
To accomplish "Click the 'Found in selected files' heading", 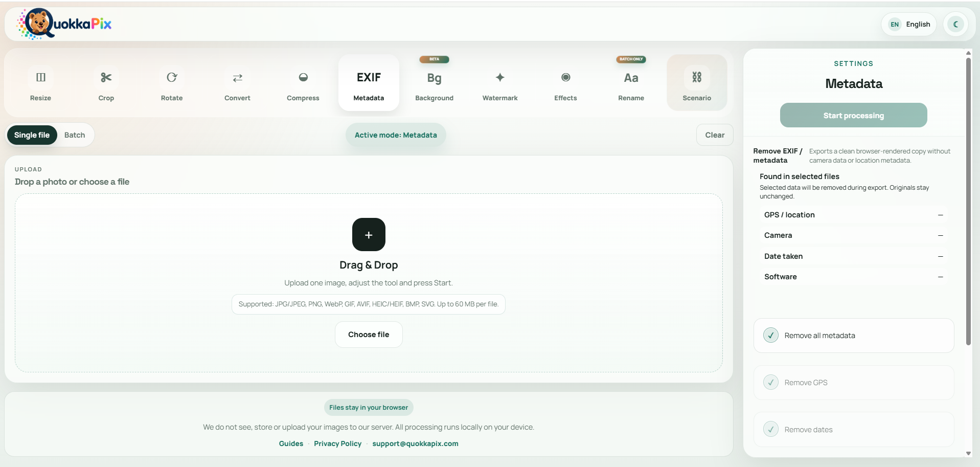I will point(800,176).
